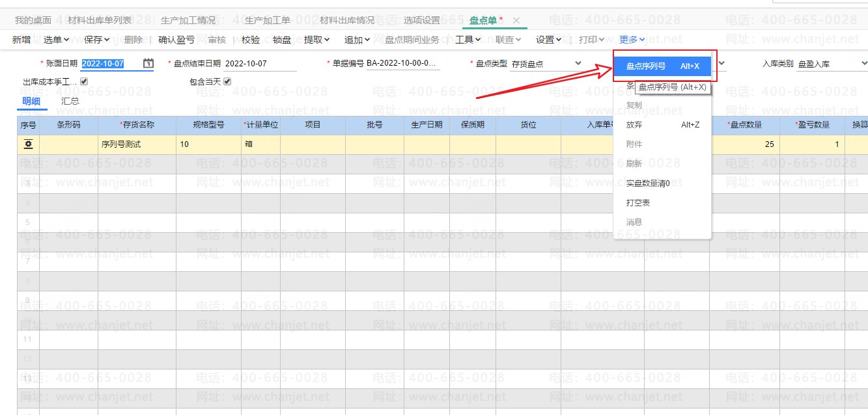This screenshot has height=415, width=868.
Task: Select 盘点序列号 from the menu
Action: tap(662, 66)
